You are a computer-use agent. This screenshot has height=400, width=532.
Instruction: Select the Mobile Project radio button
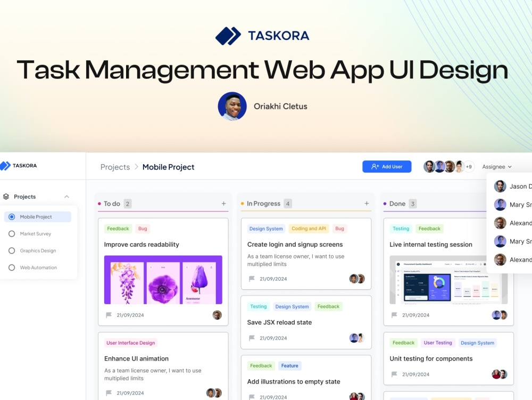click(x=12, y=217)
